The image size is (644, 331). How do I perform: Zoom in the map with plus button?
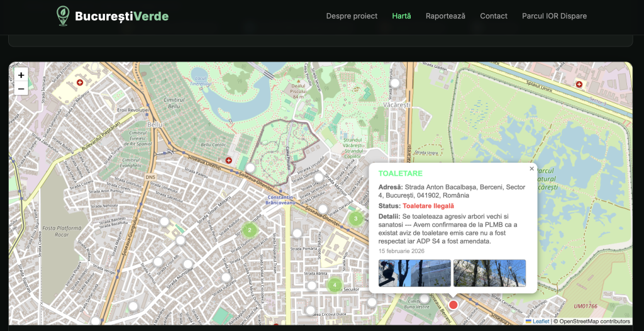pos(21,75)
